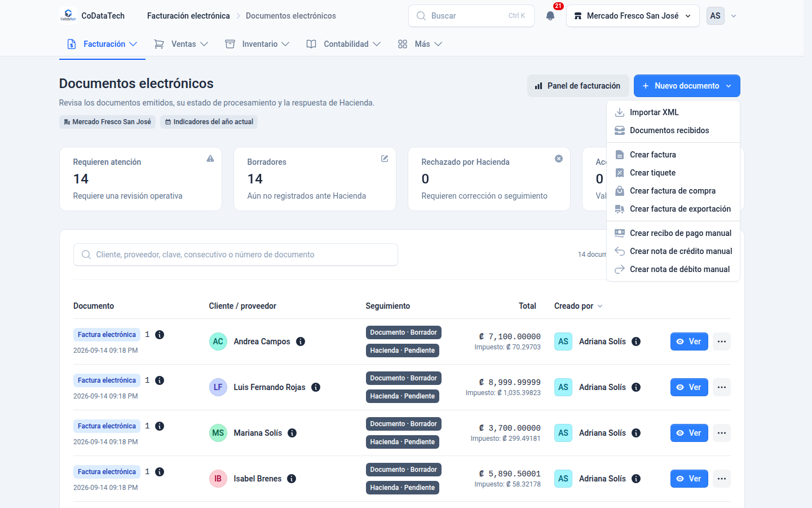
Task: Focus the Buscar search box in header
Action: tap(471, 16)
